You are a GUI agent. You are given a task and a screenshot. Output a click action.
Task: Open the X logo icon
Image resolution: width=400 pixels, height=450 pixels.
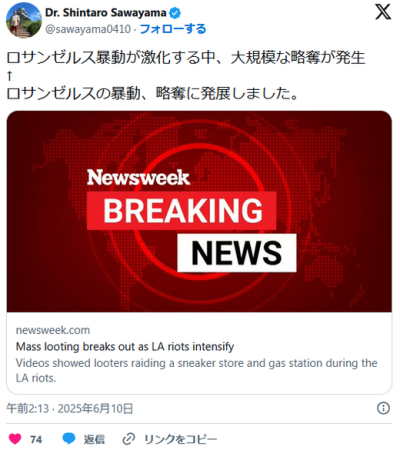tap(383, 12)
